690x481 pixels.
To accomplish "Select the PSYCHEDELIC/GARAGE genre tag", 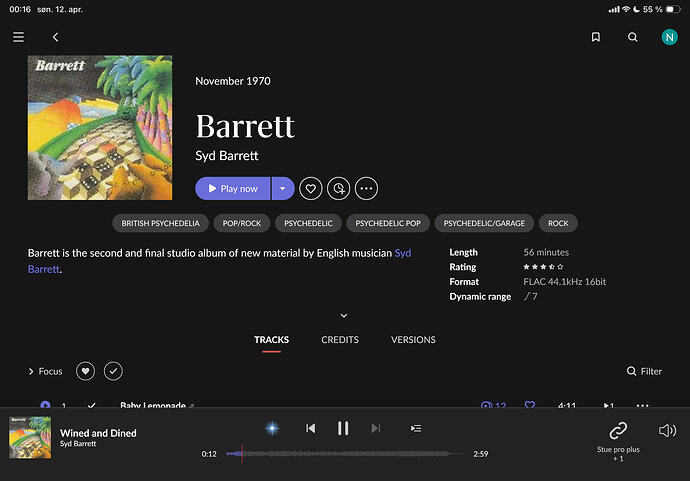I will (484, 223).
